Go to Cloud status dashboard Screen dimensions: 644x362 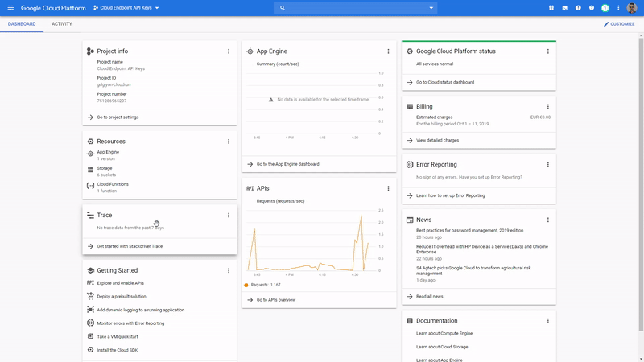[x=445, y=83]
